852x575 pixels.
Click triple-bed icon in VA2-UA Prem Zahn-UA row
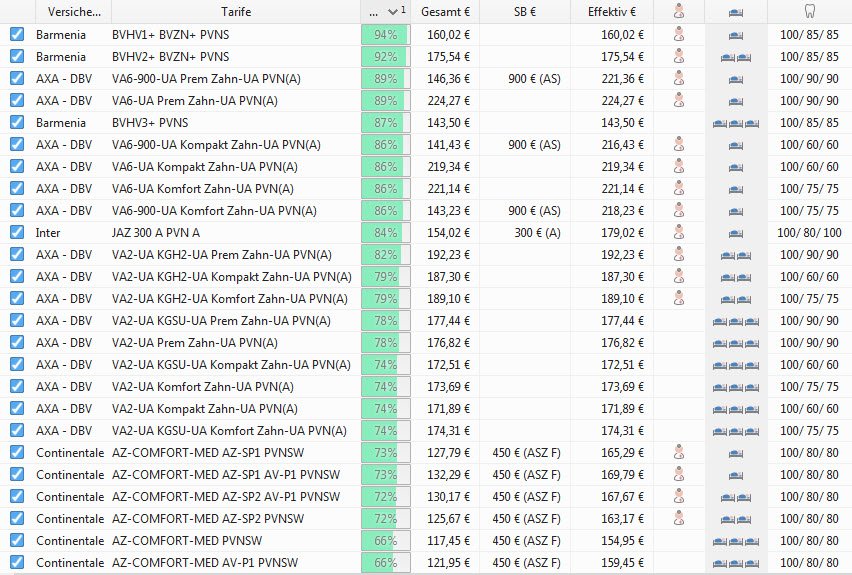(x=736, y=343)
